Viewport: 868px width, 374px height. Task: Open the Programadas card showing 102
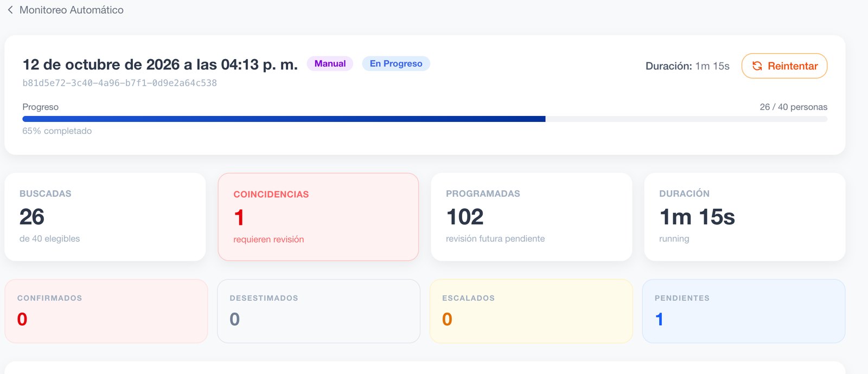532,217
